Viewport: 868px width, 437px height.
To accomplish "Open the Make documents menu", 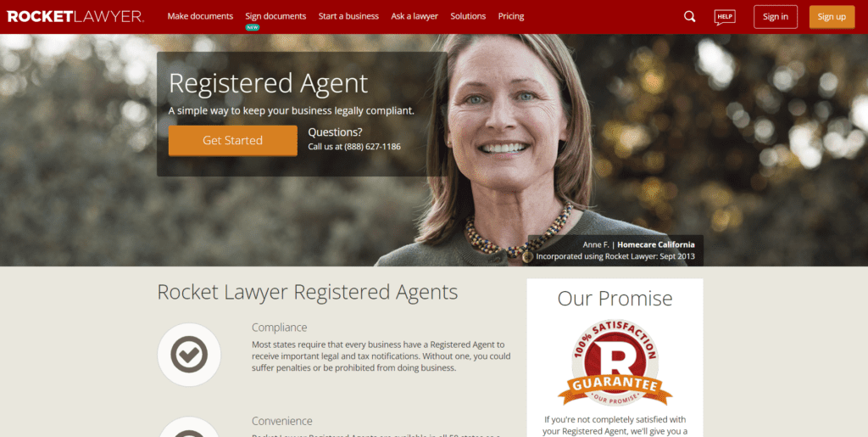I will pyautogui.click(x=200, y=17).
